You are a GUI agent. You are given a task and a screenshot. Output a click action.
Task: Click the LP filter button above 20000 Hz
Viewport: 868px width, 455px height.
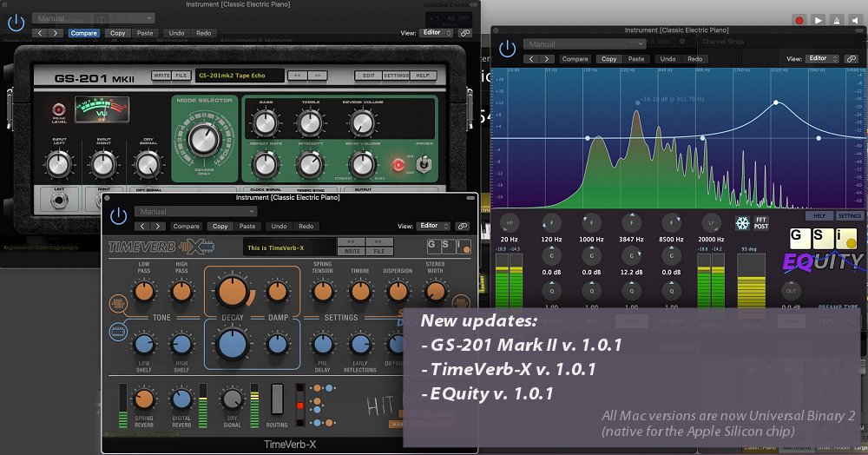pyautogui.click(x=712, y=223)
